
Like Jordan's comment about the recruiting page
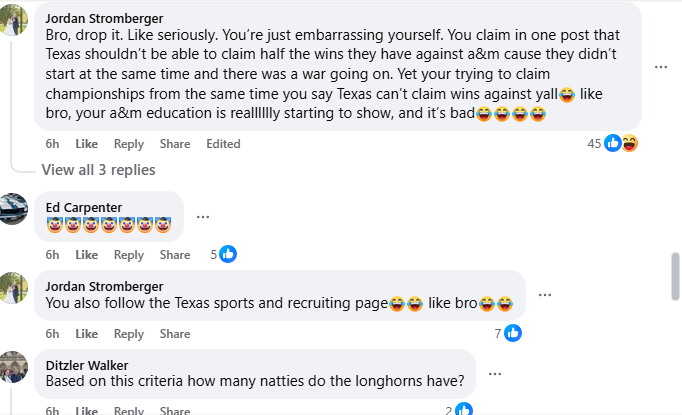[x=87, y=334]
